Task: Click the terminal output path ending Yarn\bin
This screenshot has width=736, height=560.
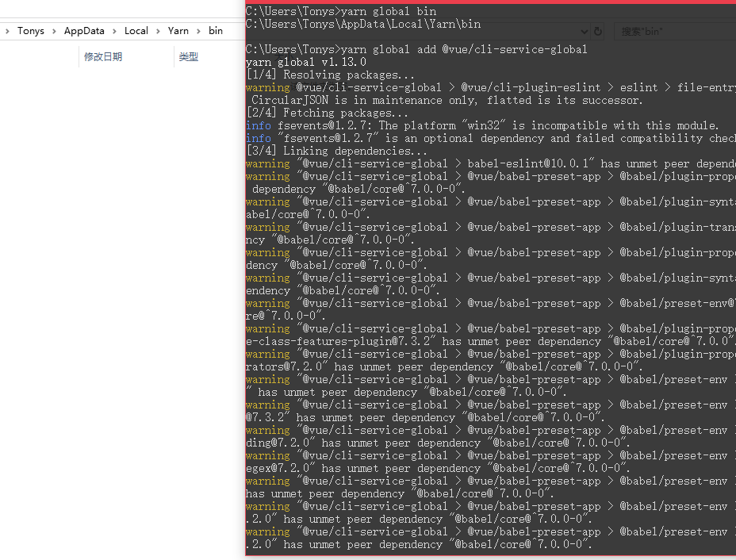Action: point(363,24)
